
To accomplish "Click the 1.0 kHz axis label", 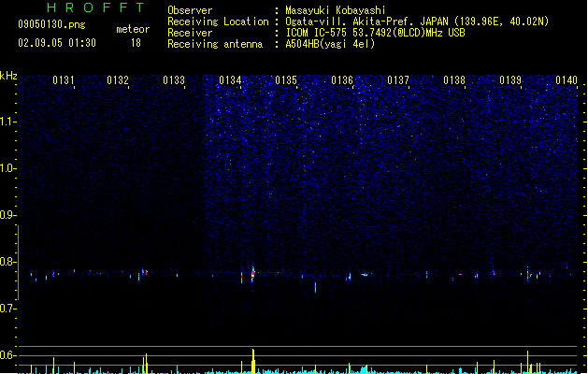I will (8, 168).
